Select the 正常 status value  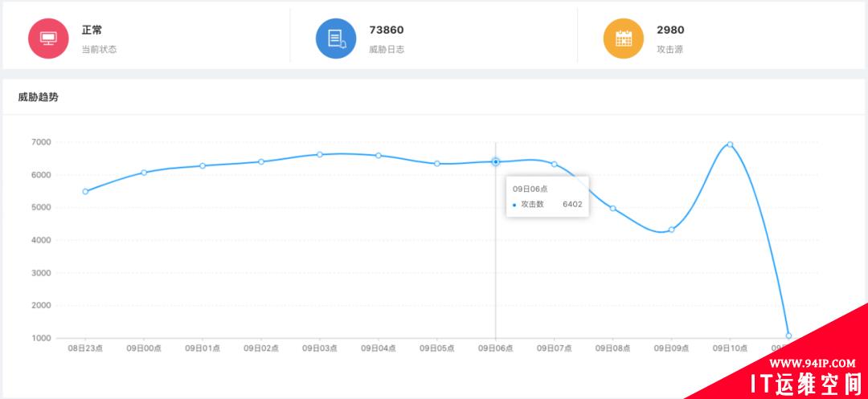pyautogui.click(x=92, y=30)
